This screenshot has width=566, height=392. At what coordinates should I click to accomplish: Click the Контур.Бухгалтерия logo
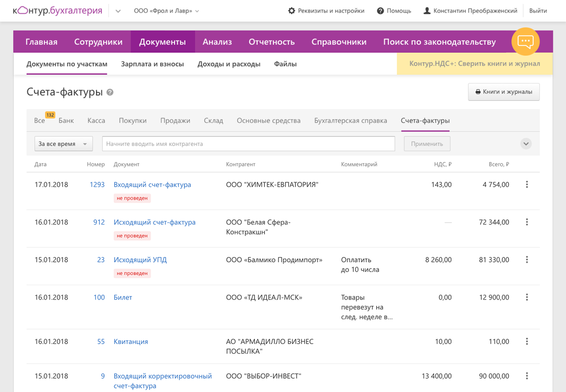(58, 10)
